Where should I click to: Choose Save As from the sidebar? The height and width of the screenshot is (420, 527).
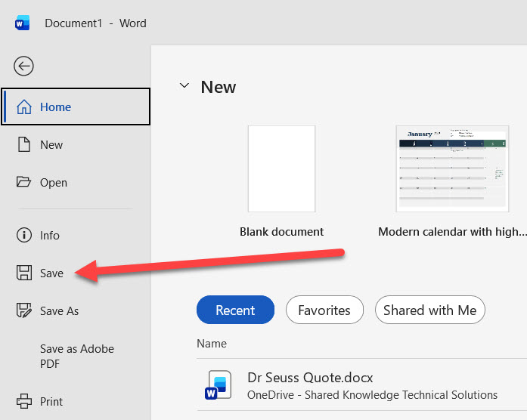[76, 310]
